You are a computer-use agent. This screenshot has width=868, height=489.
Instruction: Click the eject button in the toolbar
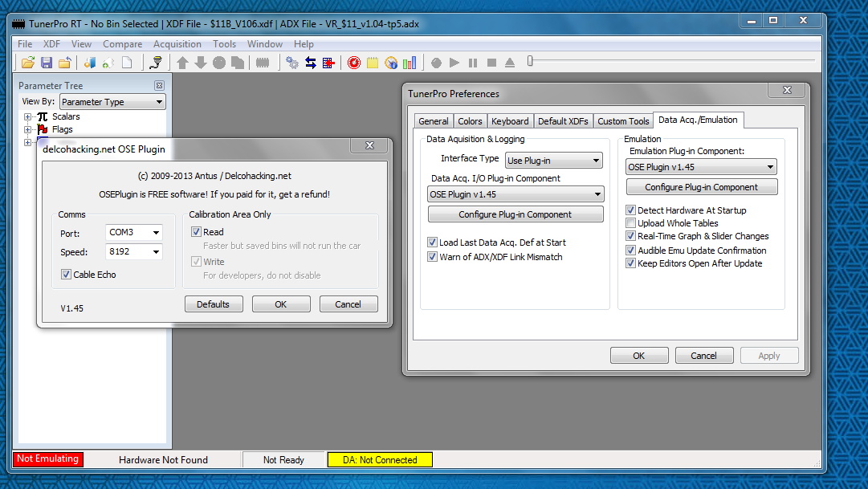point(510,63)
